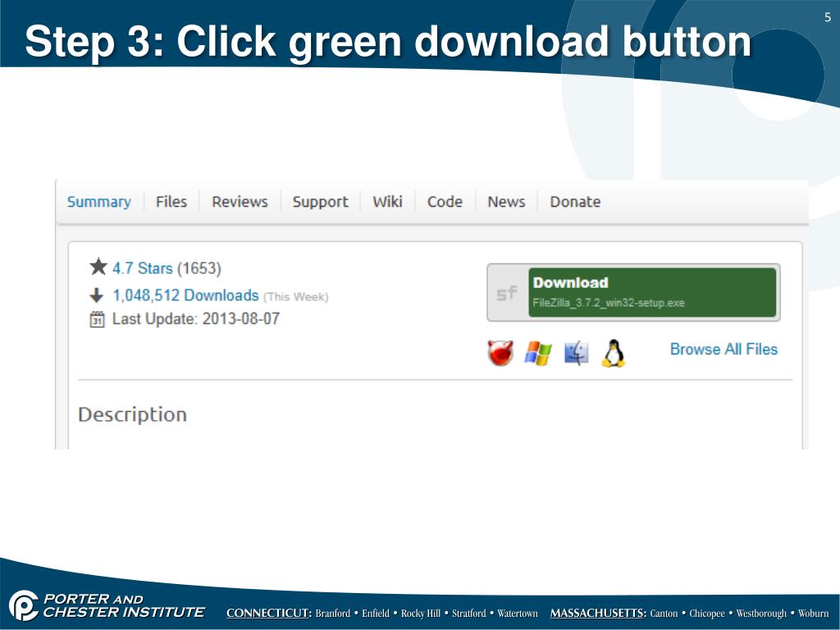
Task: Click the FreeBSD daemon platform icon
Action: click(500, 353)
